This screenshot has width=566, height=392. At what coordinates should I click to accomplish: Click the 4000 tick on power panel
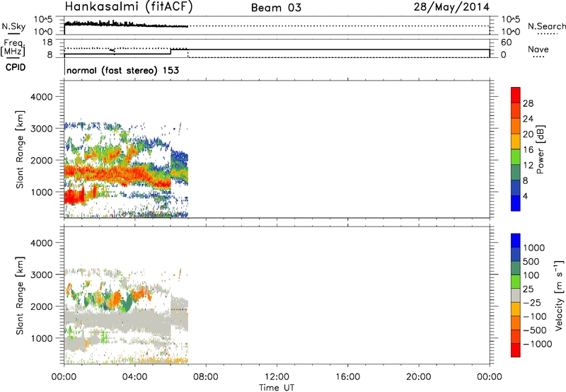41,97
